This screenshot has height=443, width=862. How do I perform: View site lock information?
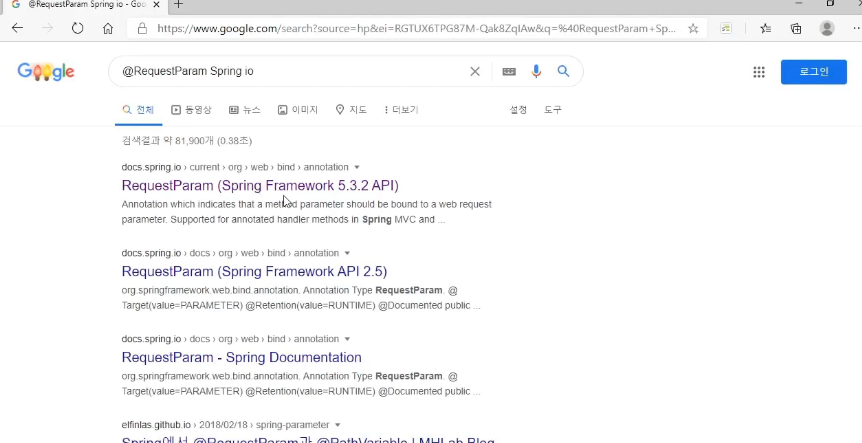[142, 29]
